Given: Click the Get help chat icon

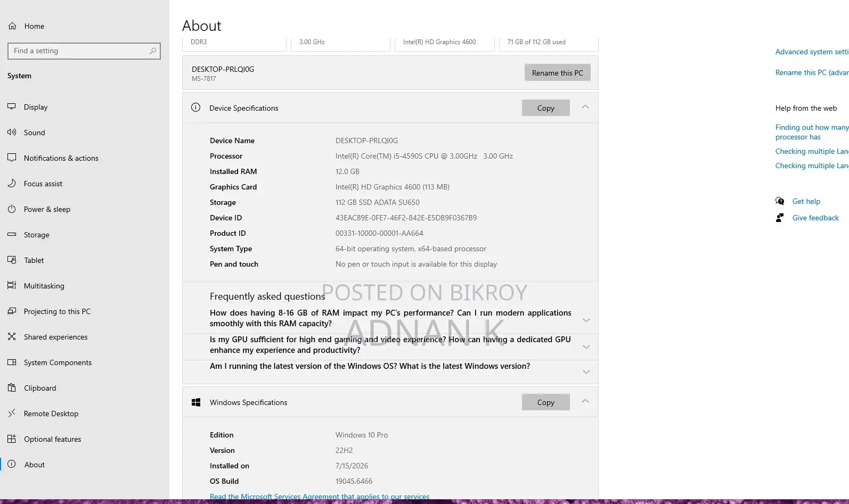Looking at the screenshot, I should pos(780,201).
